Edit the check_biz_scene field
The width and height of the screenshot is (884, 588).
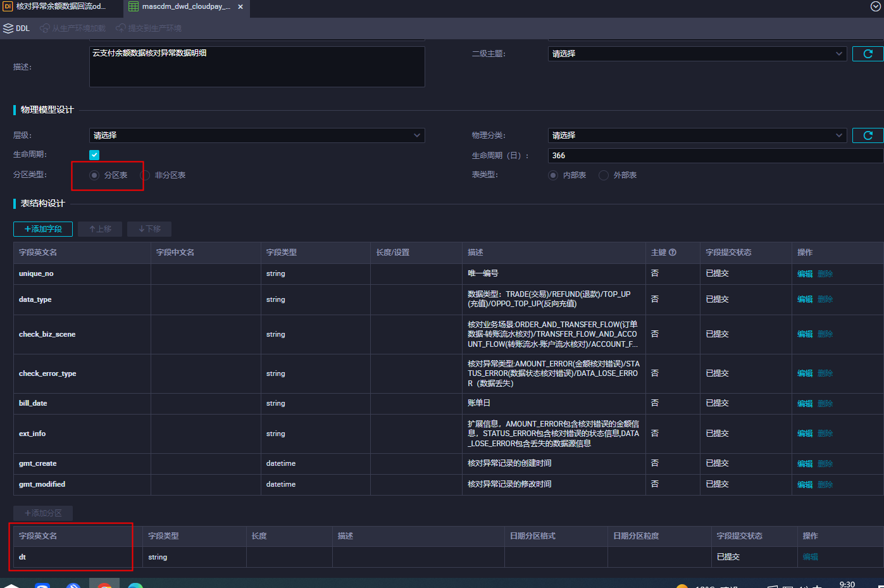click(x=805, y=334)
